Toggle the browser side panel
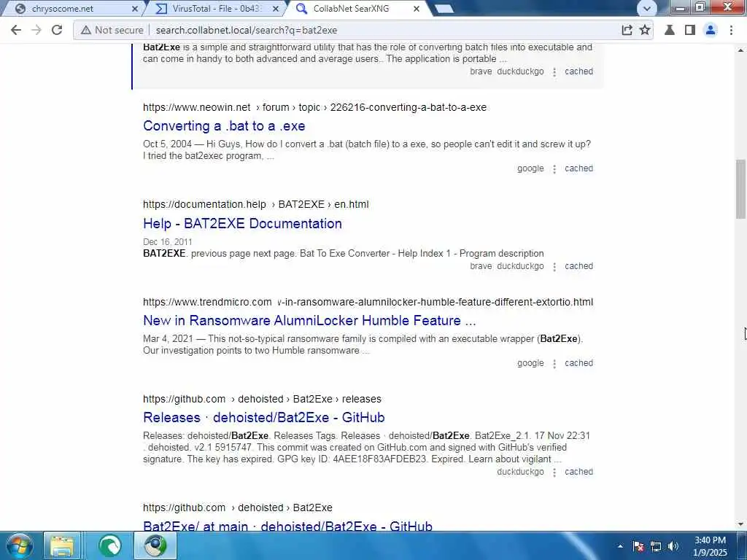747x560 pixels. tap(690, 30)
